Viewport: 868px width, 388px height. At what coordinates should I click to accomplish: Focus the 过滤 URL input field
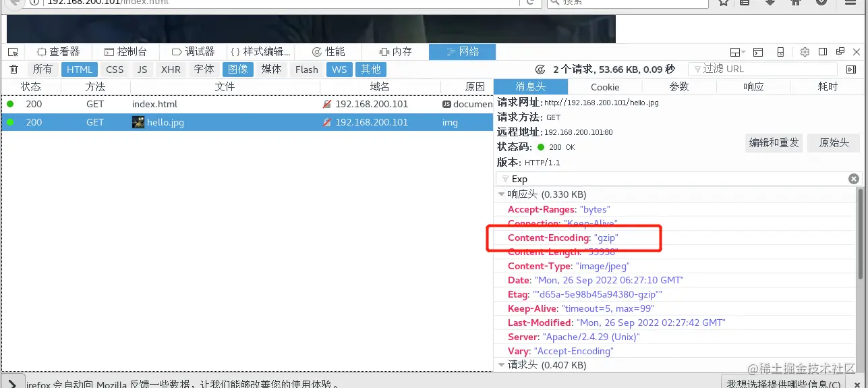pos(763,69)
